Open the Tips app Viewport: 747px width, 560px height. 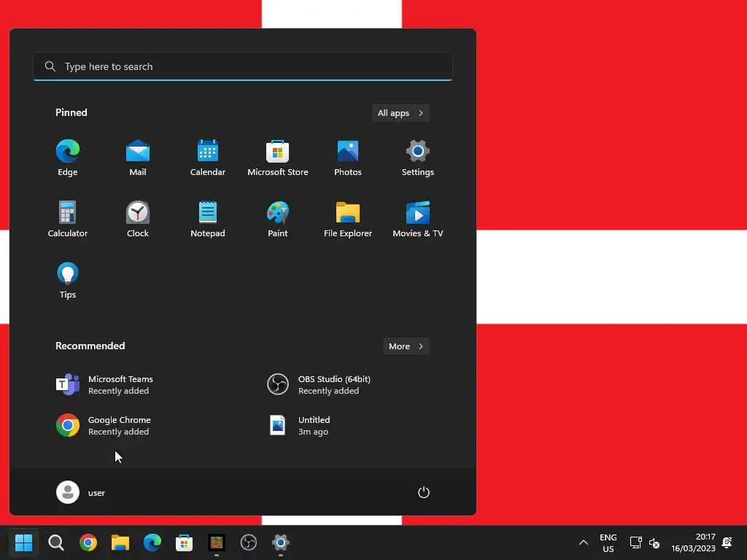68,281
